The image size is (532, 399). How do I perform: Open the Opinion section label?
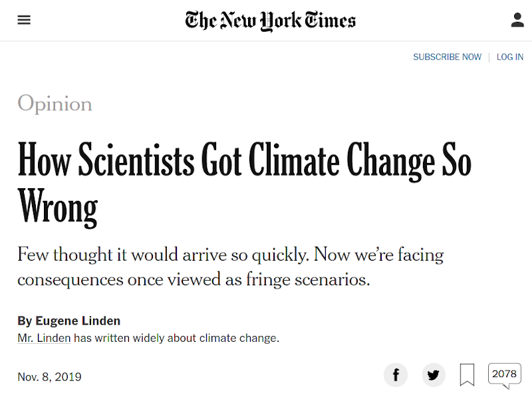coord(55,104)
